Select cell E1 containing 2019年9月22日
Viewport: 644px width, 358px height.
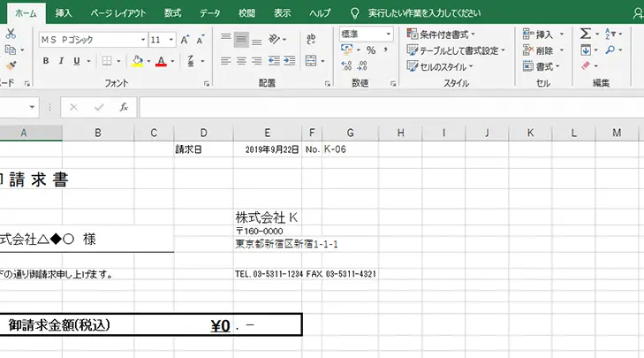[269, 150]
